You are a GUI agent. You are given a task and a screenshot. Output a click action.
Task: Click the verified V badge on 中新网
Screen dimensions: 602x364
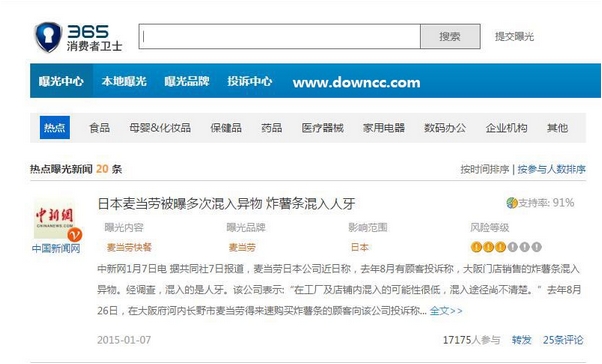tap(75, 234)
